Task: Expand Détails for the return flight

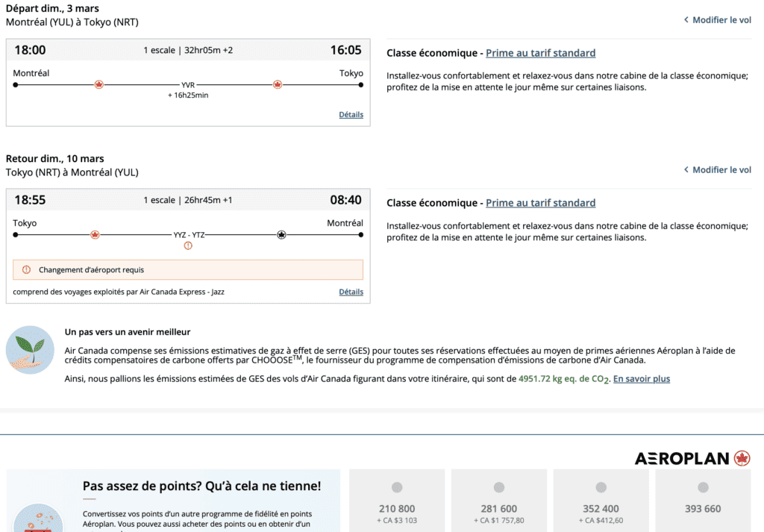Action: pos(351,292)
